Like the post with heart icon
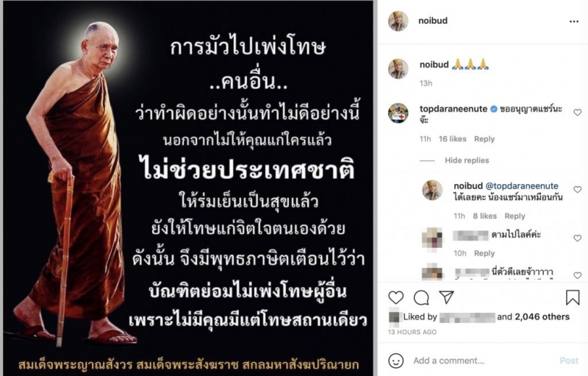The height and width of the screenshot is (376, 588). tap(395, 297)
